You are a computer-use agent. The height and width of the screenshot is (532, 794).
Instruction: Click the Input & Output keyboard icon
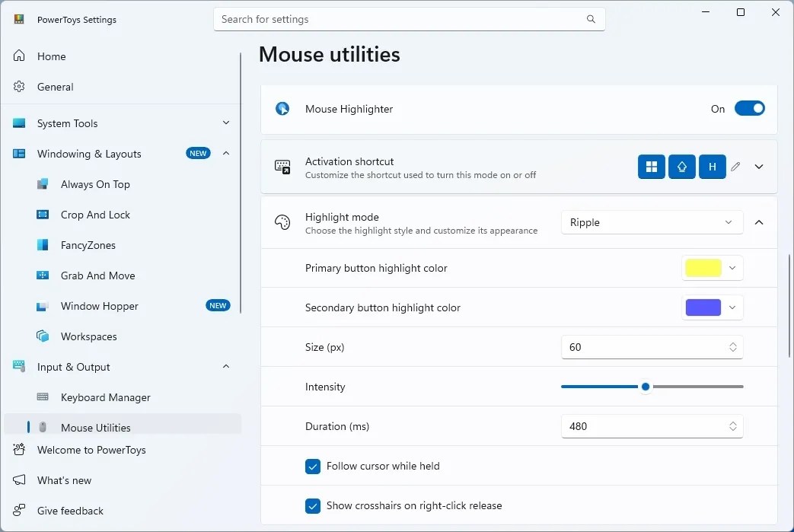19,366
